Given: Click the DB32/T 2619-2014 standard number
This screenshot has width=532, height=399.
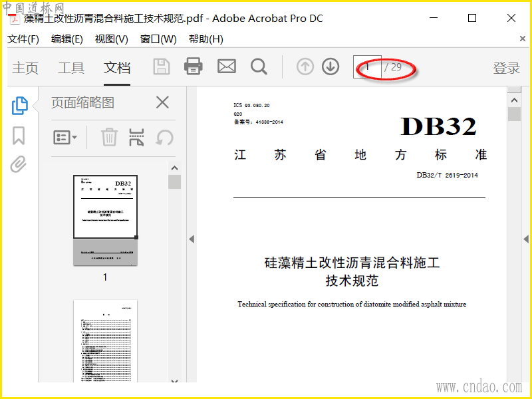Looking at the screenshot, I should point(447,175).
